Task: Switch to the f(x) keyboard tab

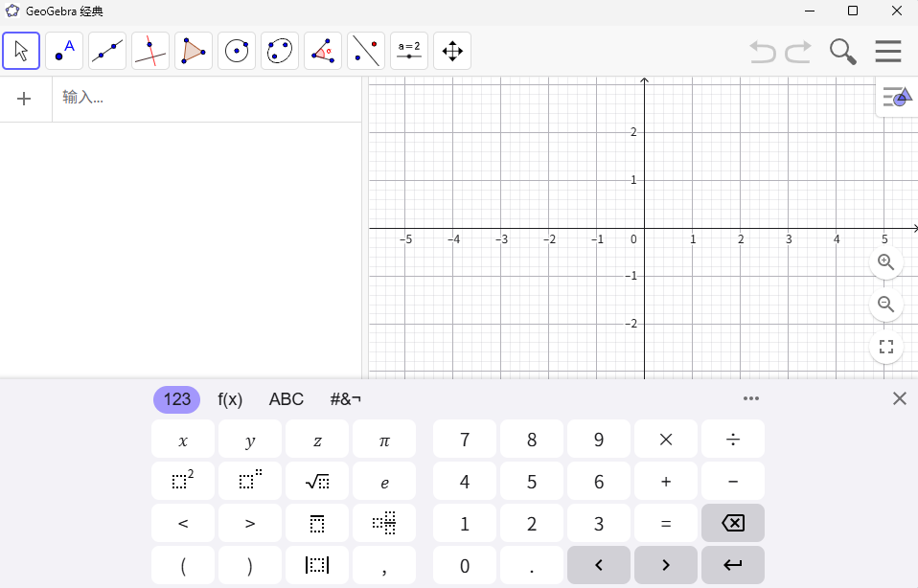Action: pyautogui.click(x=230, y=399)
